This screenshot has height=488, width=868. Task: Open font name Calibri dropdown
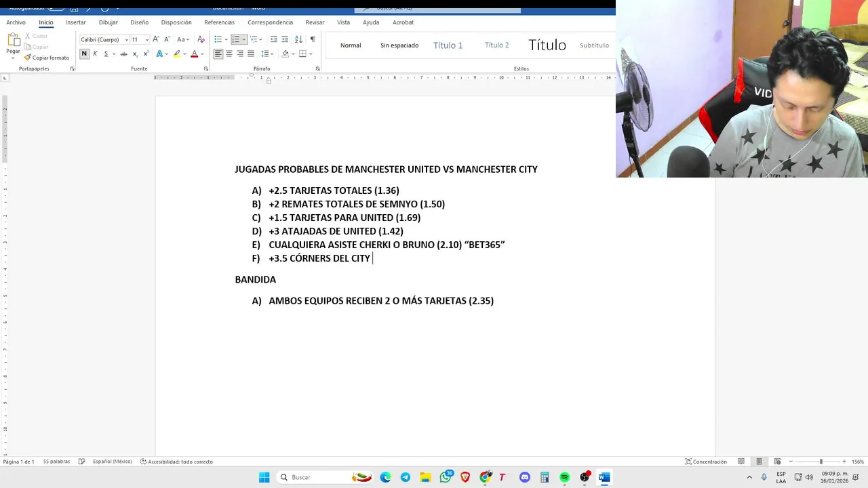tap(126, 40)
